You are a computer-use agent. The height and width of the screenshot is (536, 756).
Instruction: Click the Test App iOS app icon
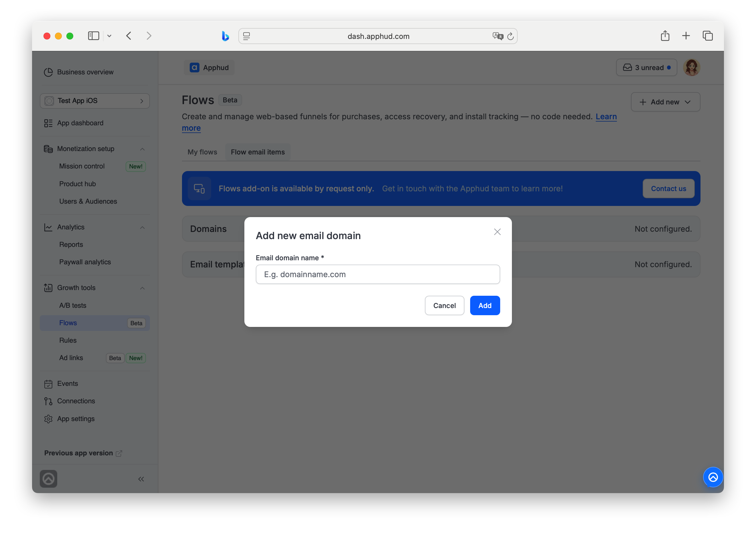[x=49, y=101]
